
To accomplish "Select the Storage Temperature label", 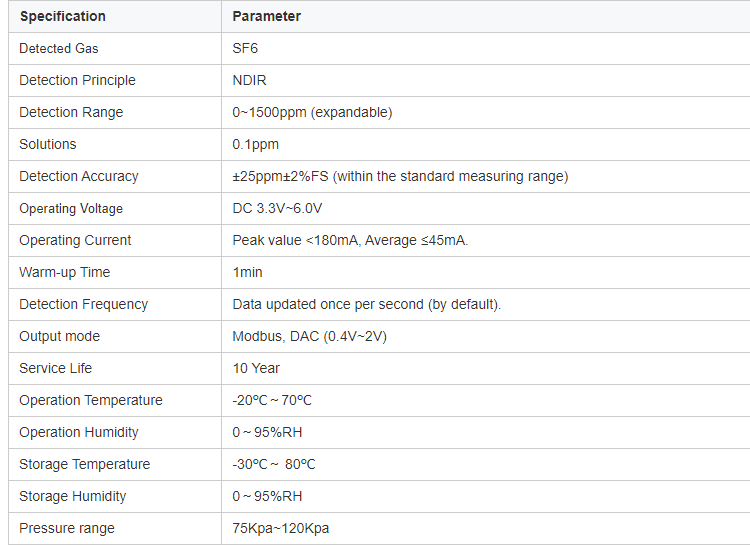I will click(85, 465).
